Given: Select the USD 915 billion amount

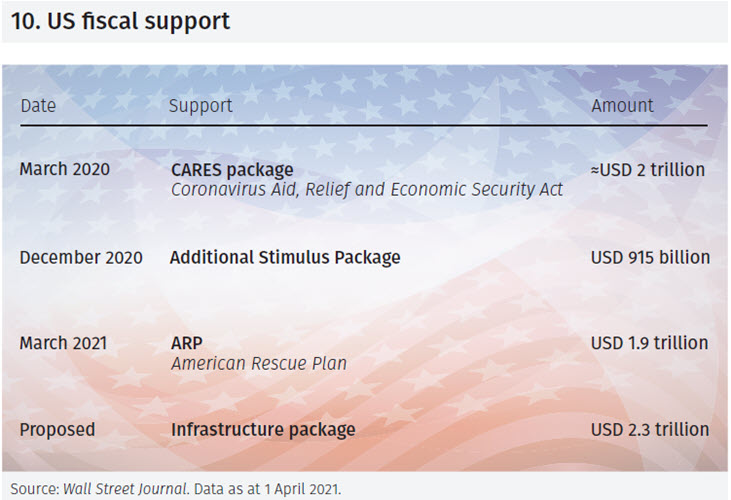Looking at the screenshot, I should coord(650,257).
